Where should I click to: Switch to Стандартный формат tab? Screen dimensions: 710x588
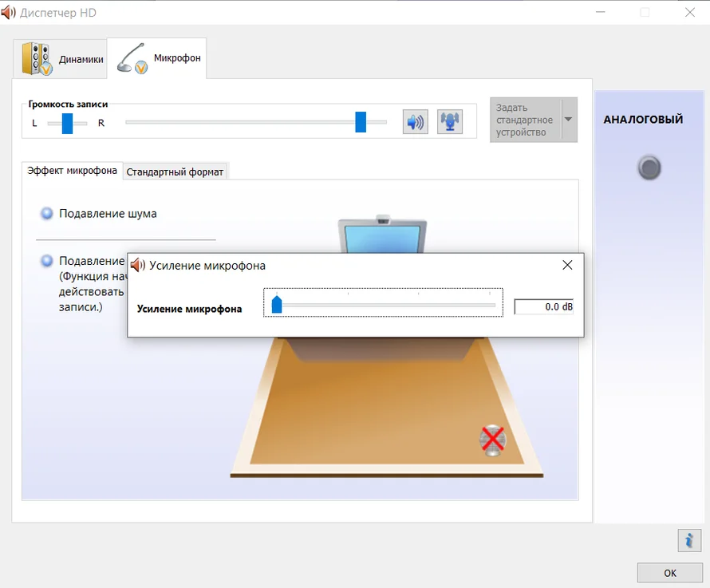tap(175, 172)
